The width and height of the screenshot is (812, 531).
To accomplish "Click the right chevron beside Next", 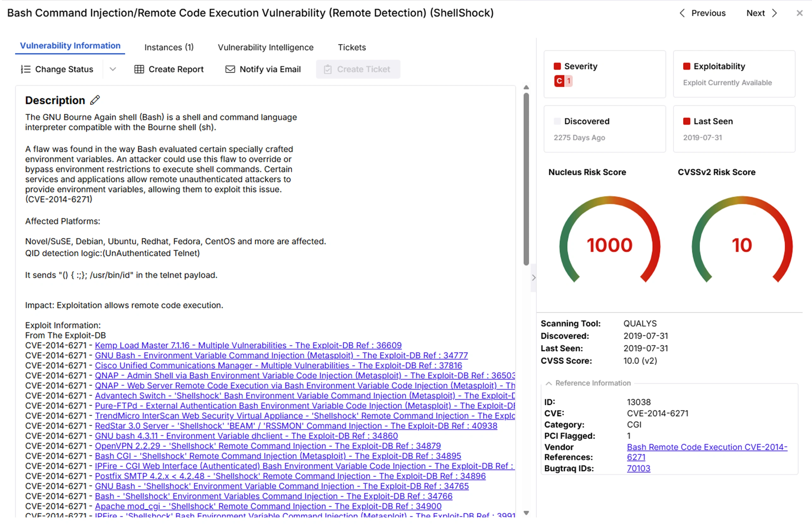I will point(775,13).
